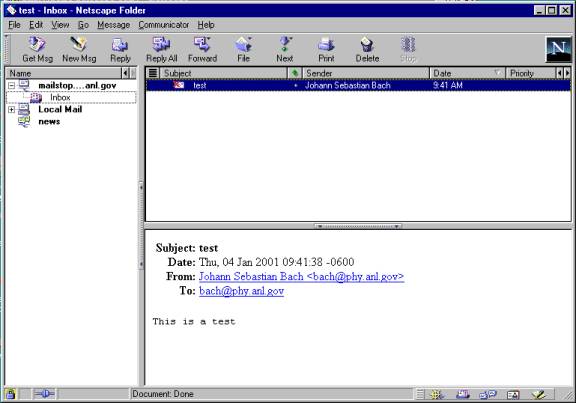Sort messages by the Date column header
This screenshot has height=403, width=576.
coord(467,73)
